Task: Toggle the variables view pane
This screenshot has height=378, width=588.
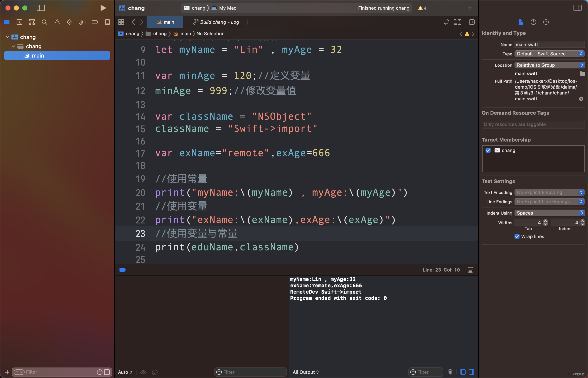Action: (463, 372)
